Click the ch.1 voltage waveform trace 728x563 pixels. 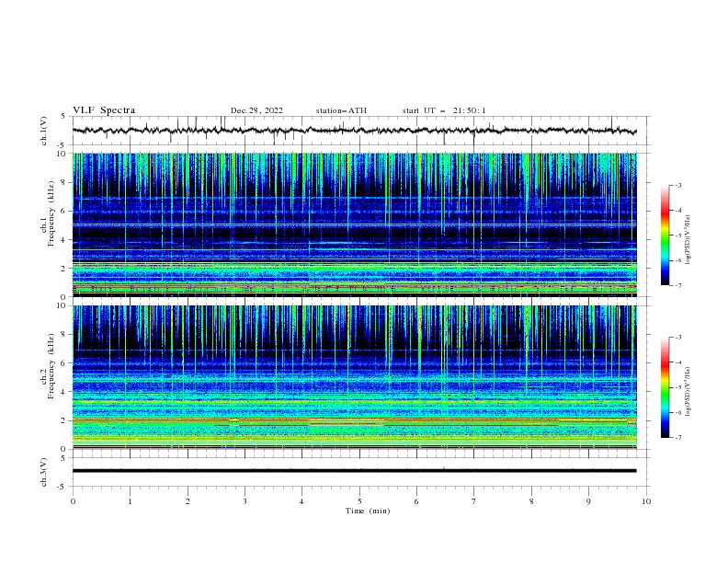click(354, 131)
